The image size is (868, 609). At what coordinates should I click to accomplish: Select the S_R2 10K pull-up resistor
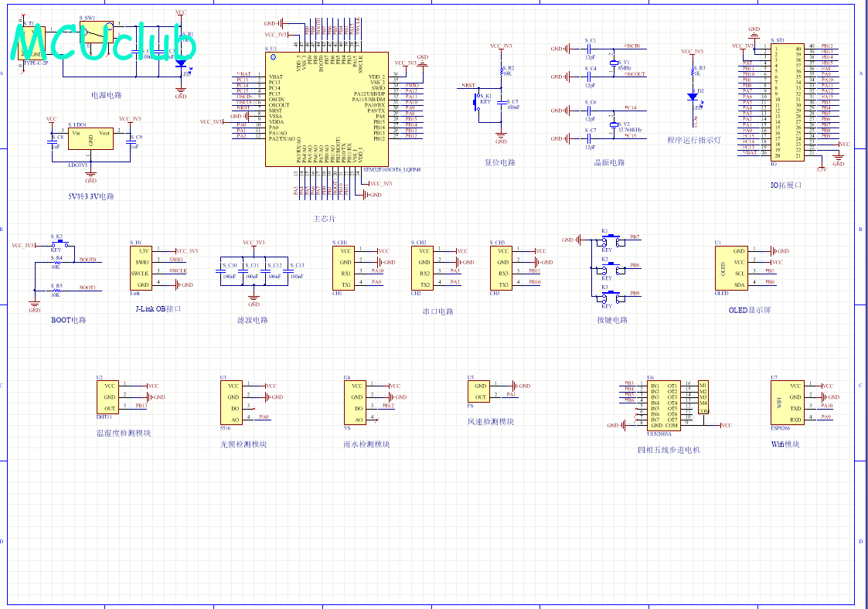[x=502, y=73]
